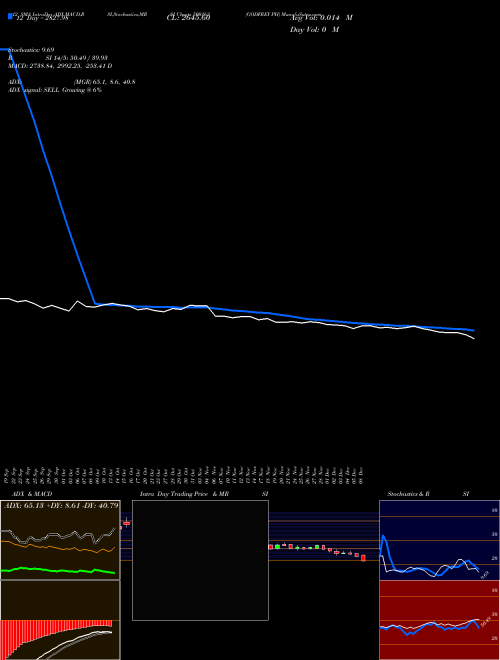This screenshot has height=660, width=500.
Task: Click the blue RSI line in red panel
Action: [429, 627]
